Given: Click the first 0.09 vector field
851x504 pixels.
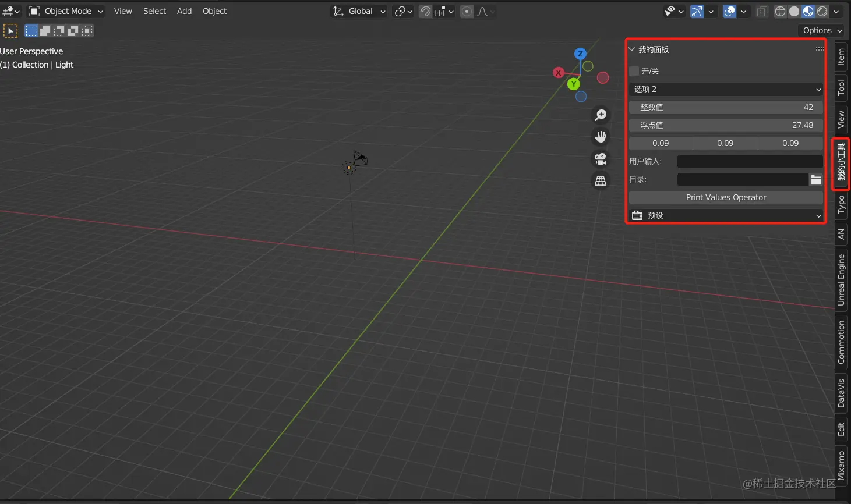Looking at the screenshot, I should pos(661,143).
